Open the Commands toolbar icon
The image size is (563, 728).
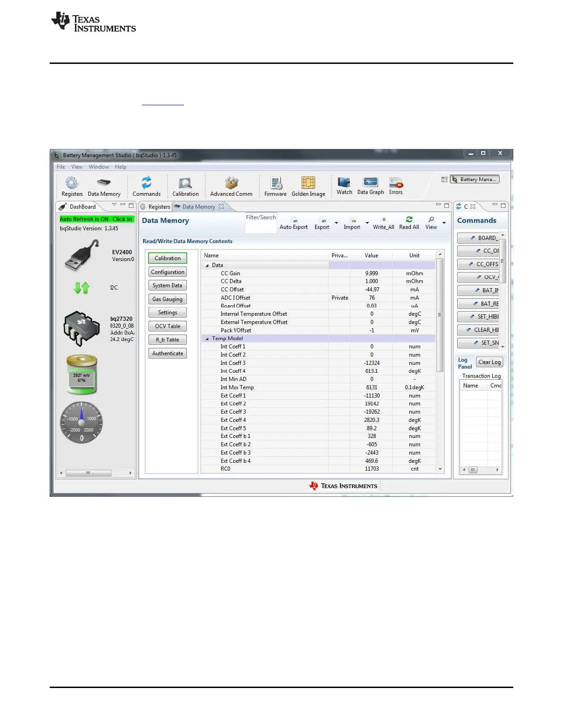pos(146,182)
